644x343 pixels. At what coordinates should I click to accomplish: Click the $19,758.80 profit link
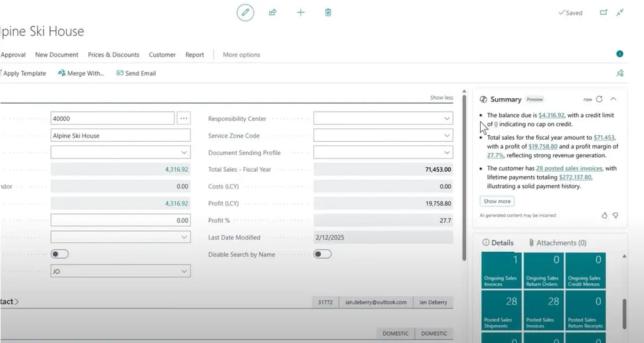point(543,146)
